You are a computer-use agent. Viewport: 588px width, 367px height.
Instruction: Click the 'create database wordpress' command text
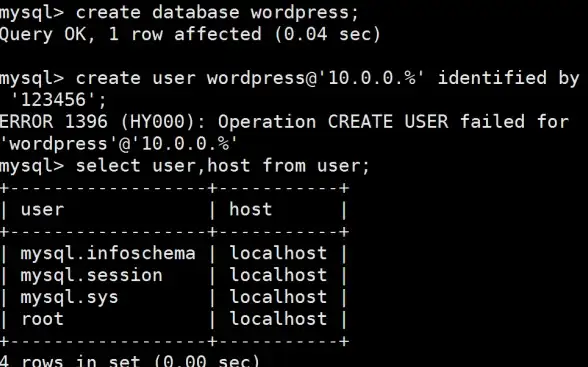click(x=218, y=12)
